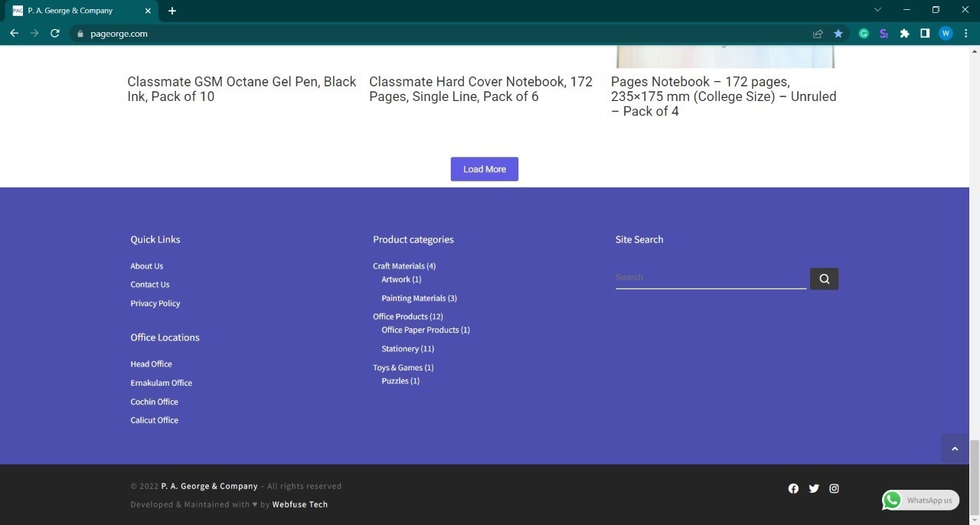The width and height of the screenshot is (980, 525).
Task: Open the Extensions puzzle icon
Action: click(x=904, y=34)
